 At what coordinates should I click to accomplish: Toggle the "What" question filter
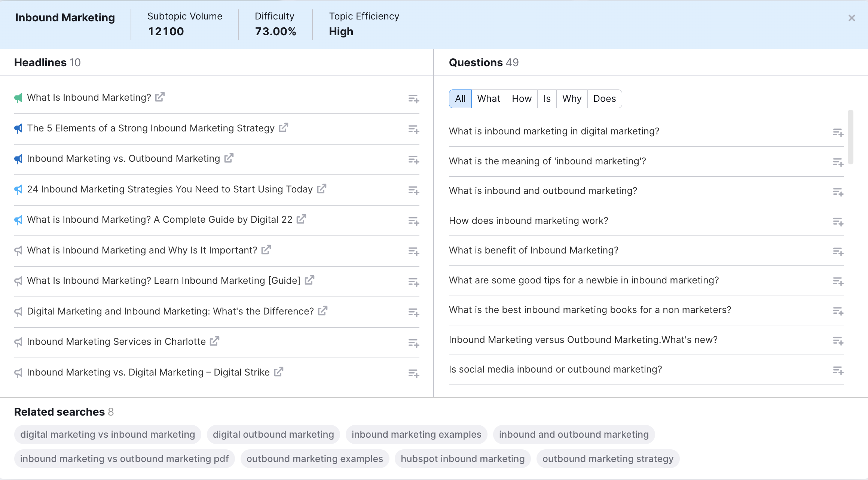click(489, 98)
